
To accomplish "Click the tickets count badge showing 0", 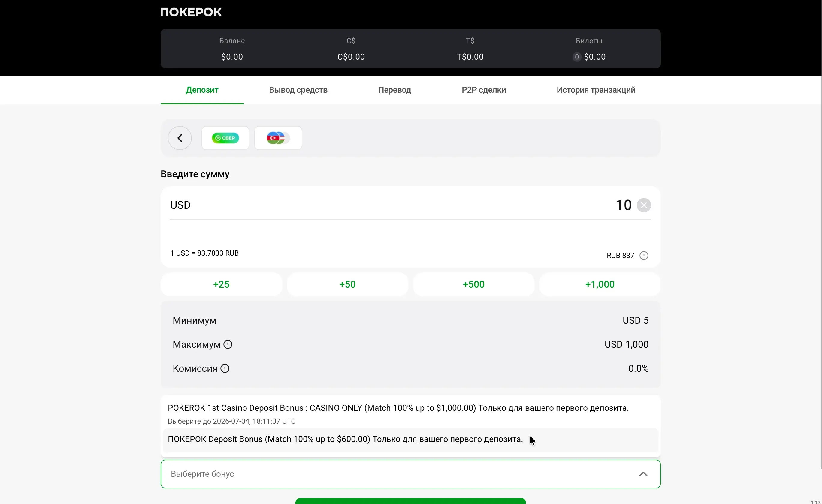I will [577, 57].
